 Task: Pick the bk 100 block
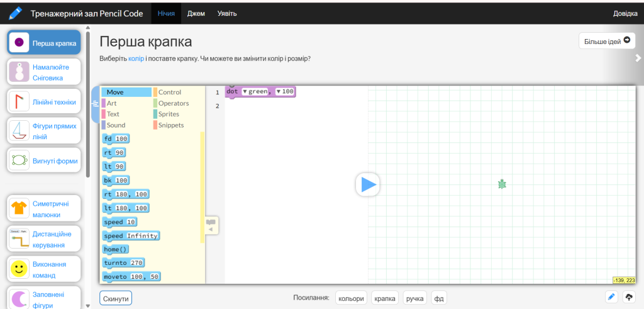(x=116, y=181)
